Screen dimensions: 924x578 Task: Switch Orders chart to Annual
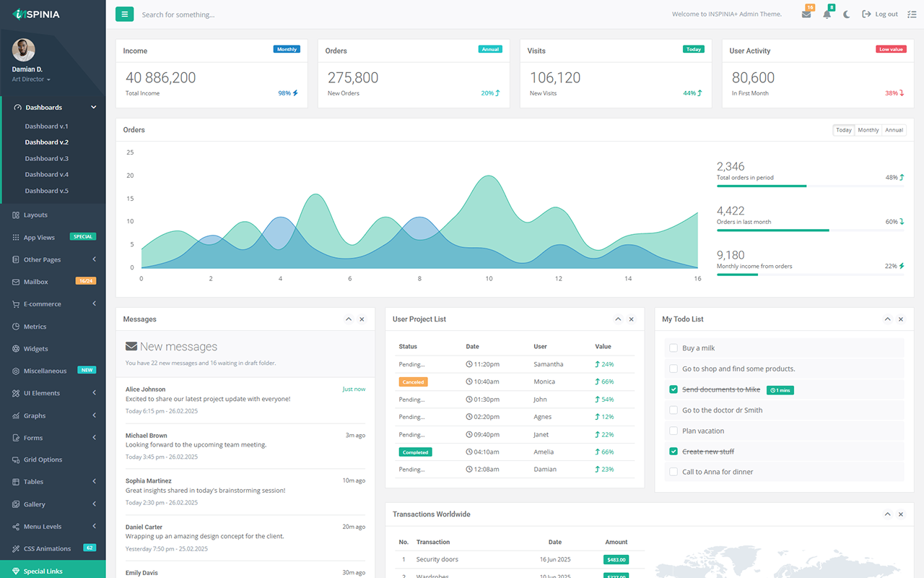(894, 130)
